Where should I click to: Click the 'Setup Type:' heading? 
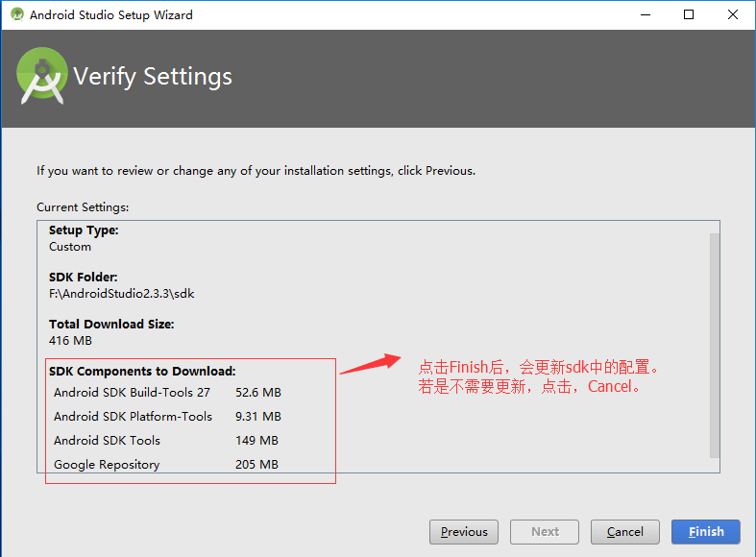[x=84, y=230]
